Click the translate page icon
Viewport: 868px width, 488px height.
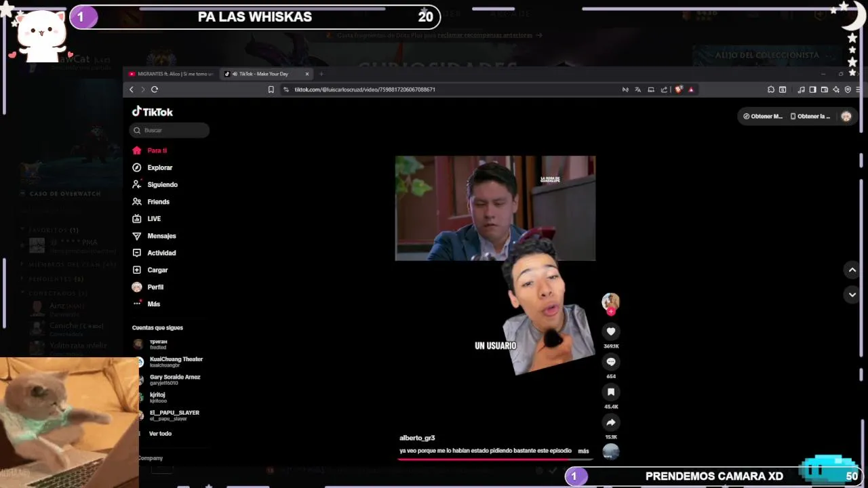click(x=638, y=89)
